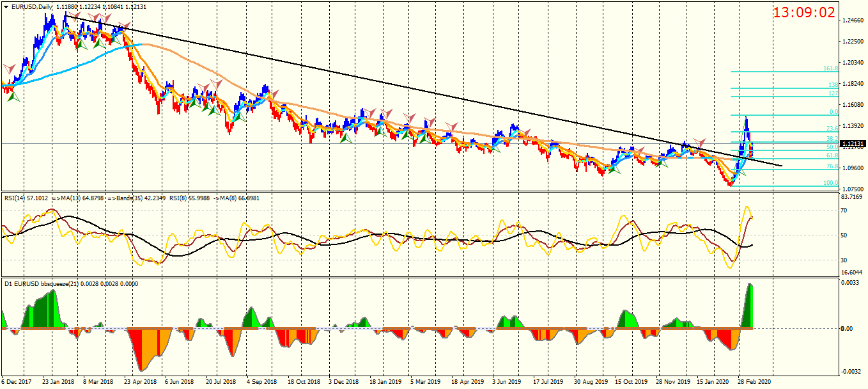The image size is (868, 389).
Task: Click the 1.24660 price scale label
Action: [x=853, y=21]
